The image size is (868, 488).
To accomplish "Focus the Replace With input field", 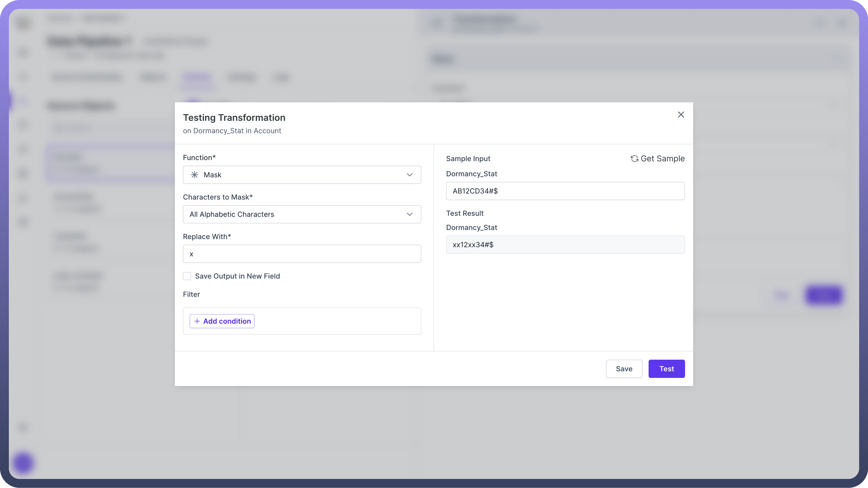I will 302,254.
